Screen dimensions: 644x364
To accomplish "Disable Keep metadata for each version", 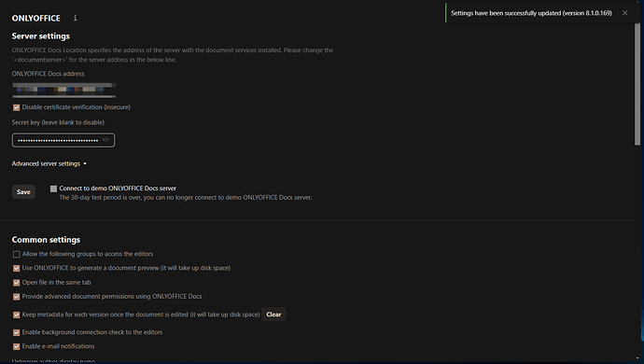I will pos(17,315).
